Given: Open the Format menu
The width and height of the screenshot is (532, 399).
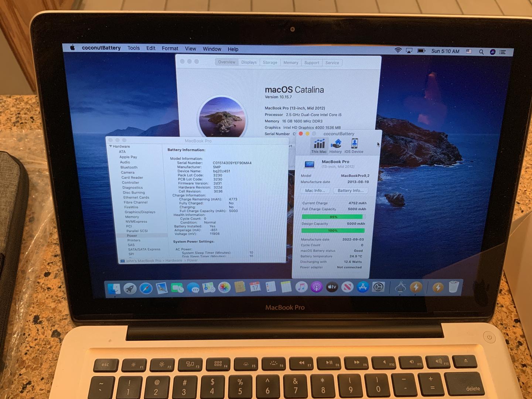Looking at the screenshot, I should pos(170,48).
